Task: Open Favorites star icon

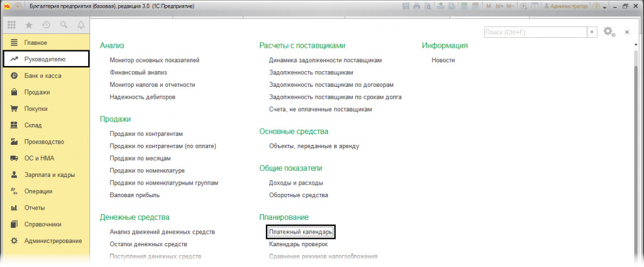Action: [28, 25]
